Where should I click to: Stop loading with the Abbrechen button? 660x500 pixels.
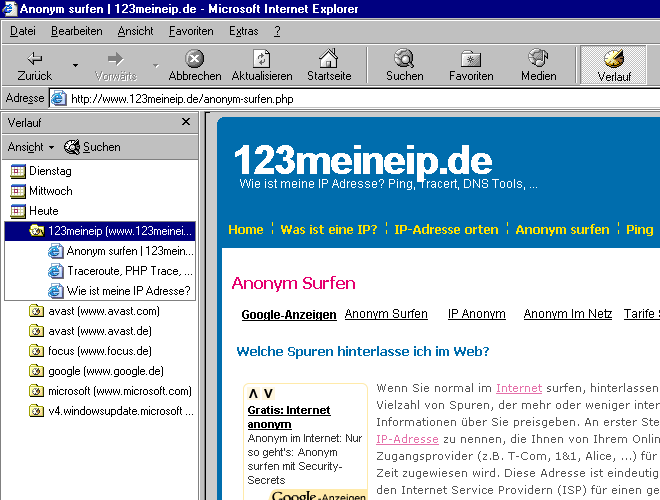click(x=194, y=65)
